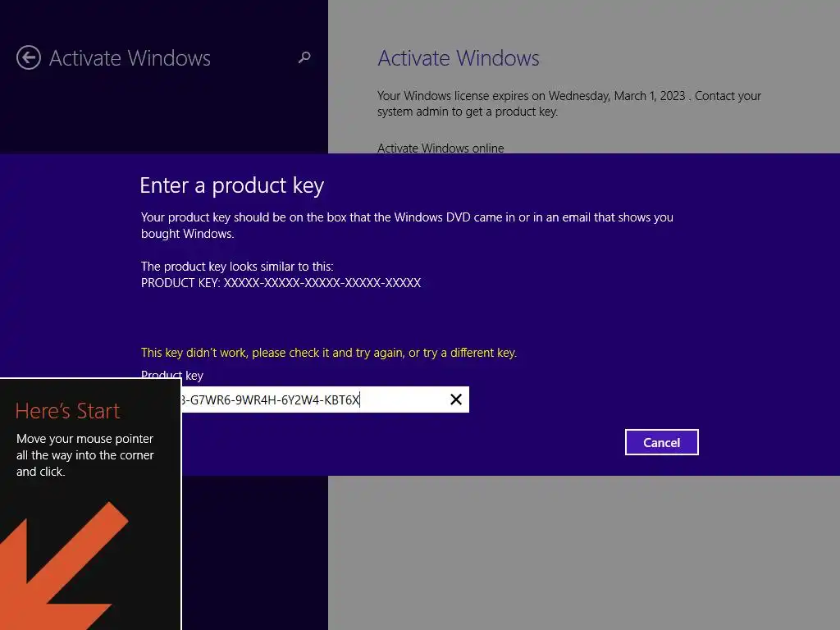840x630 pixels.
Task: Click the 'Enter a product key' heading
Action: (232, 185)
